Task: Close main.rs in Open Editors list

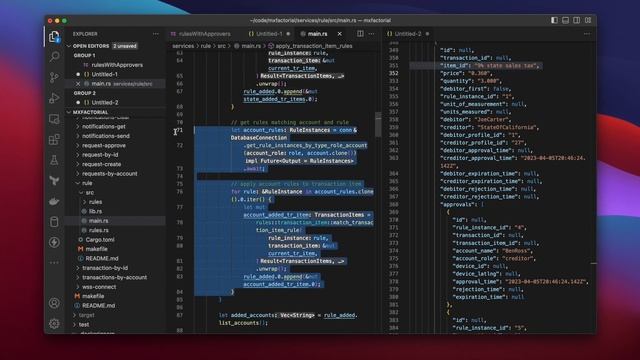Action: click(78, 84)
